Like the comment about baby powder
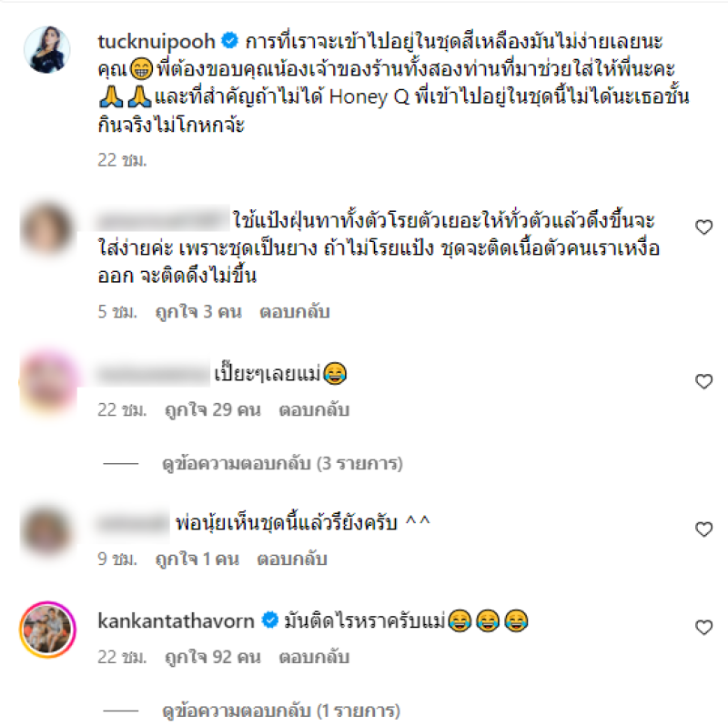 coord(703,227)
